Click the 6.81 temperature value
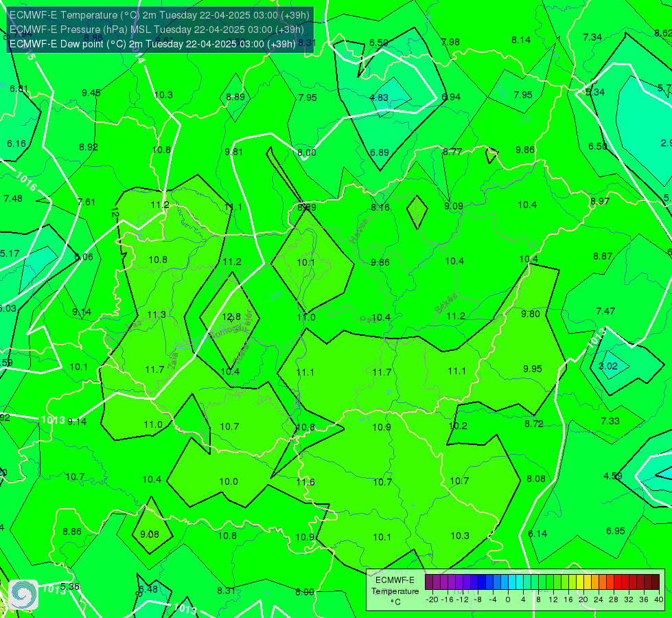The width and height of the screenshot is (672, 618). [19, 89]
